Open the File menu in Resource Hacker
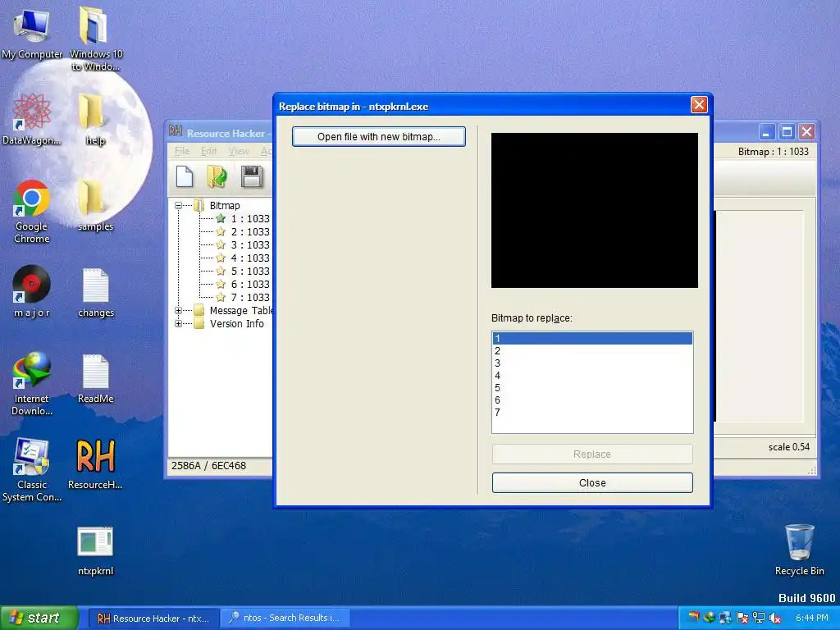 click(x=182, y=151)
